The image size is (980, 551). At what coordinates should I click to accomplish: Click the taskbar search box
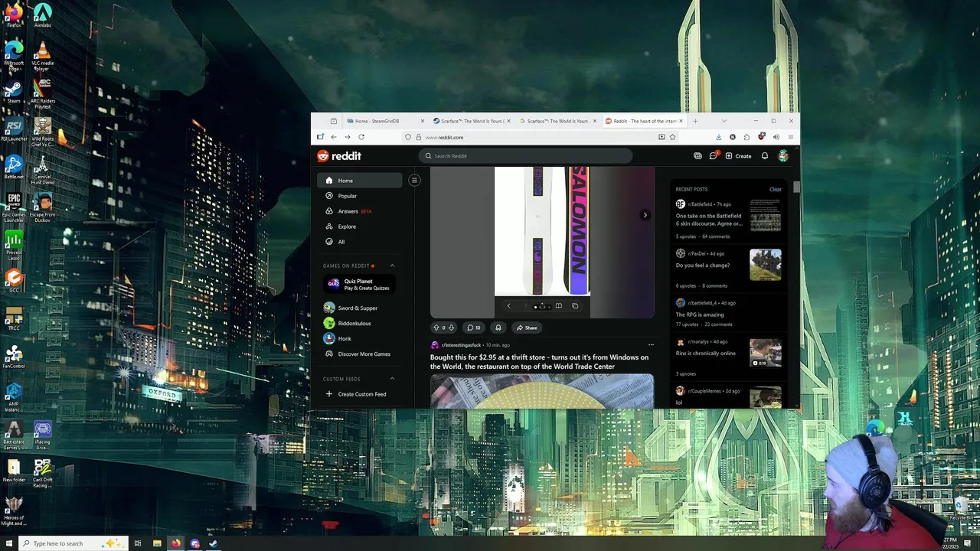coord(73,543)
